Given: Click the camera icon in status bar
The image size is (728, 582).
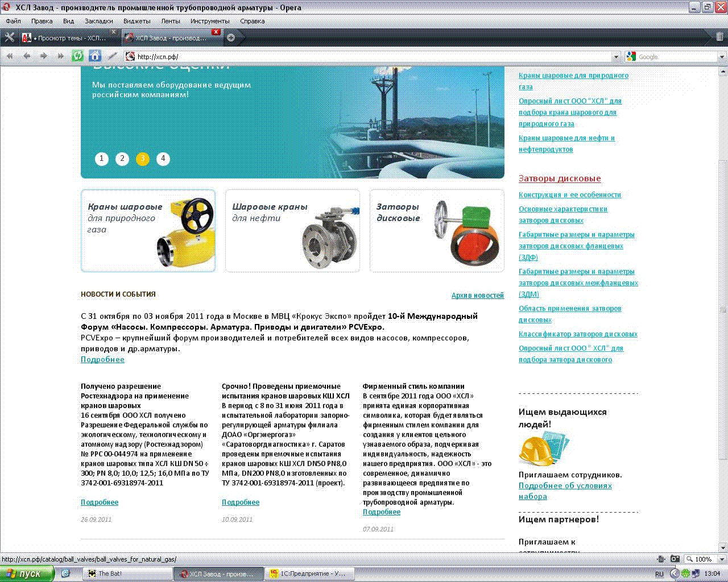Looking at the screenshot, I should click(675, 559).
